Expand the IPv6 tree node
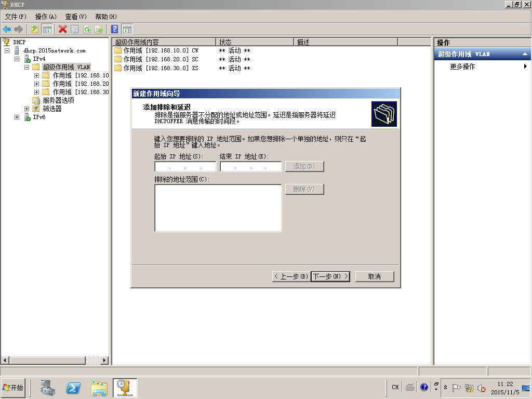 [x=17, y=117]
